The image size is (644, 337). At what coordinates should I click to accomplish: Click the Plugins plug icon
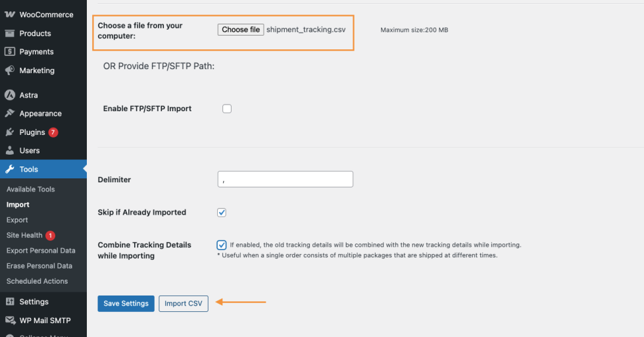pos(10,132)
